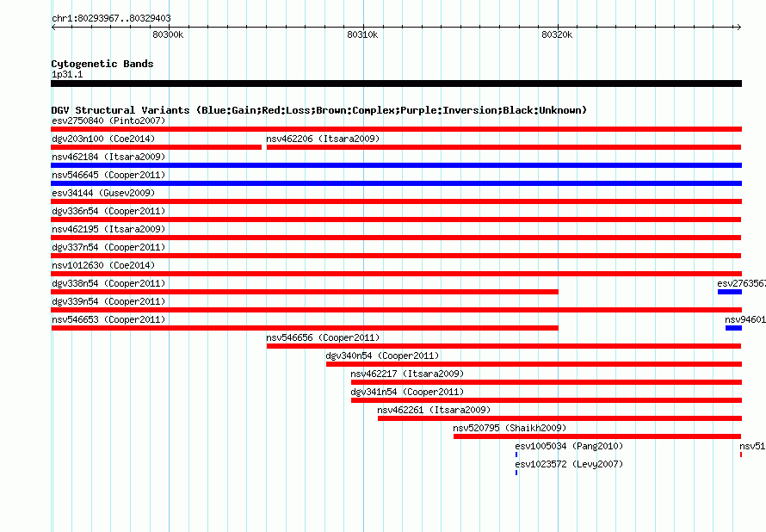
Task: Click the dgv338n54 (Cooper2011) label
Action: [x=108, y=283]
